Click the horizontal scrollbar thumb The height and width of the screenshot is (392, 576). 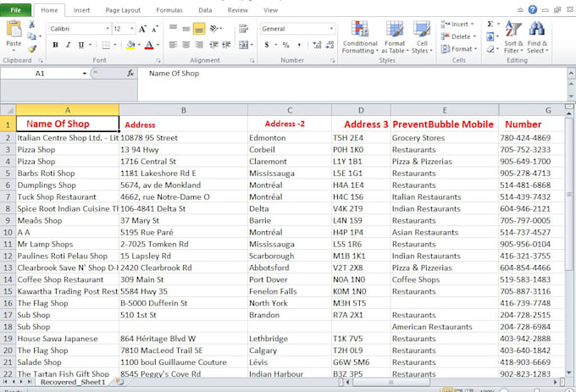[390, 382]
